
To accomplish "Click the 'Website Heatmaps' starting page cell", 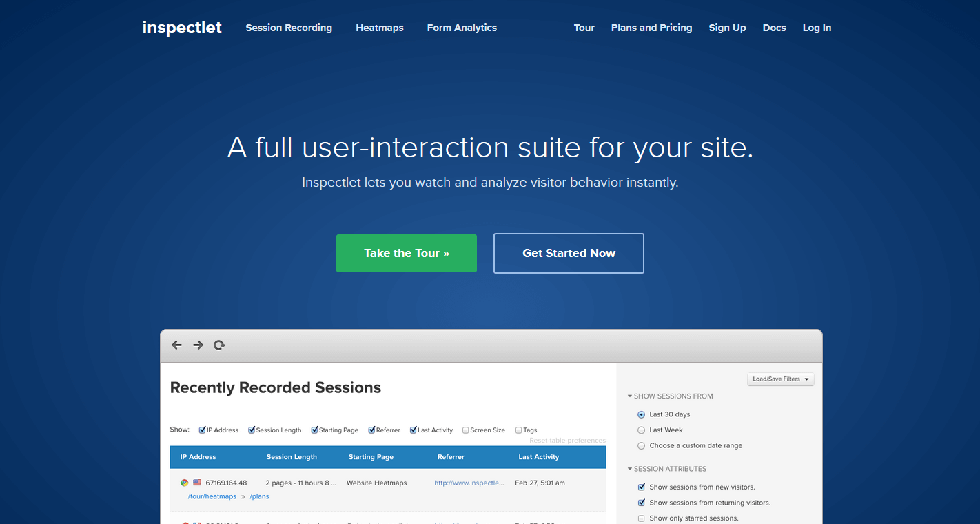I will point(377,483).
